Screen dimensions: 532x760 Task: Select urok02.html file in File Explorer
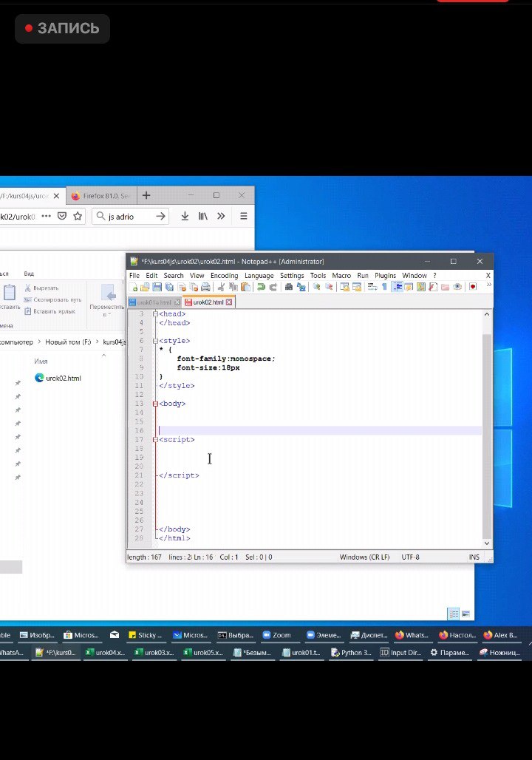point(58,378)
